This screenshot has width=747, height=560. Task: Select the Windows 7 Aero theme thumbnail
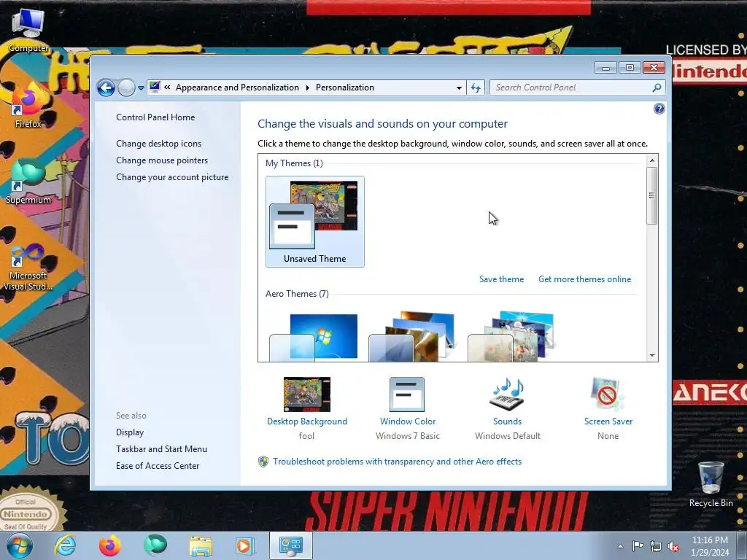tap(314, 337)
